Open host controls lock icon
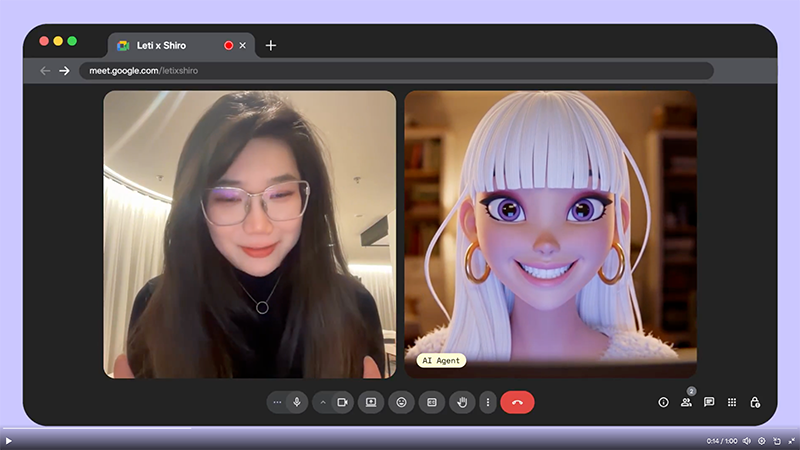Image resolution: width=800 pixels, height=450 pixels. [x=755, y=403]
